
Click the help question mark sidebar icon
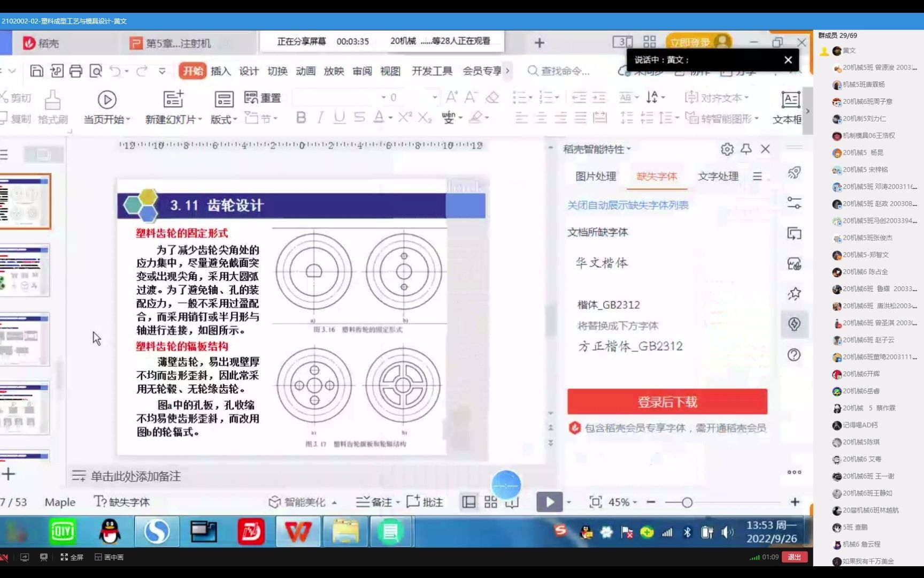tap(795, 355)
